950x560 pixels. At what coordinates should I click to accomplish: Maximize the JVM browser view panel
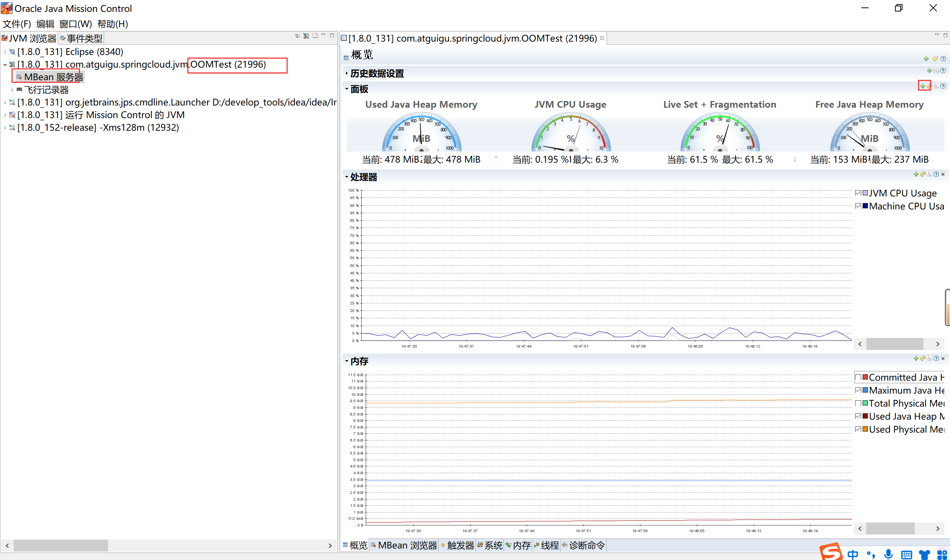coord(332,35)
